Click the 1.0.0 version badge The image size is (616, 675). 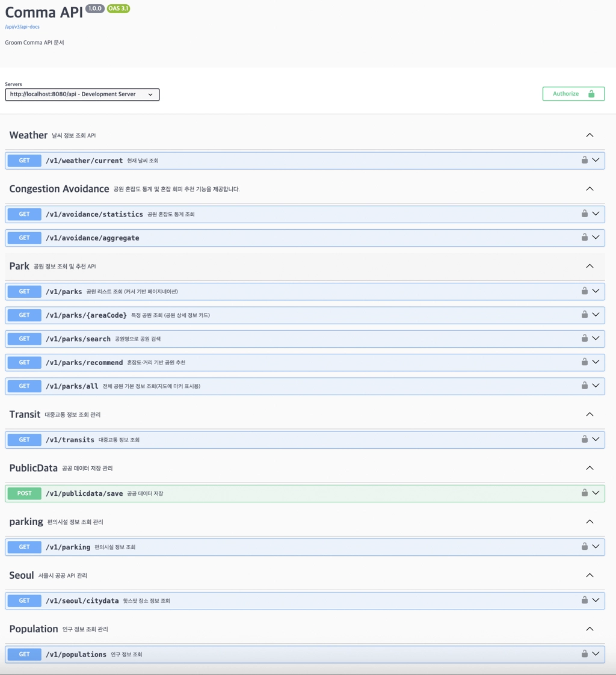(95, 8)
